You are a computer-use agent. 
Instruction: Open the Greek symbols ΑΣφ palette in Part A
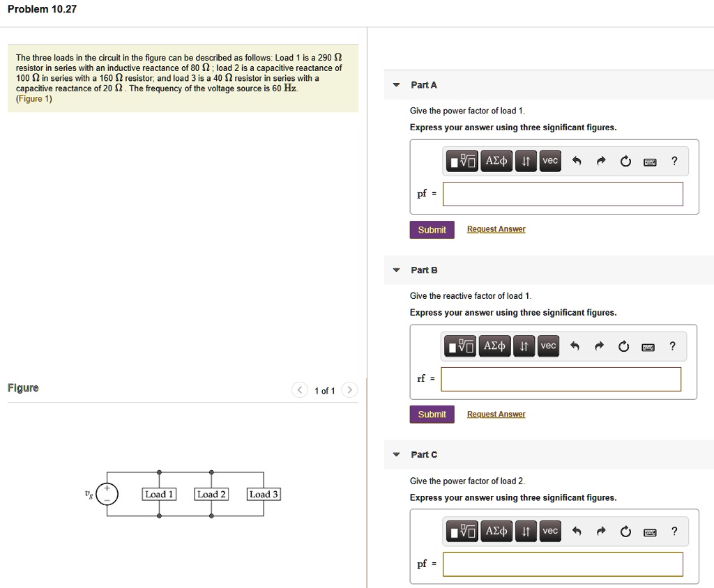(x=496, y=160)
